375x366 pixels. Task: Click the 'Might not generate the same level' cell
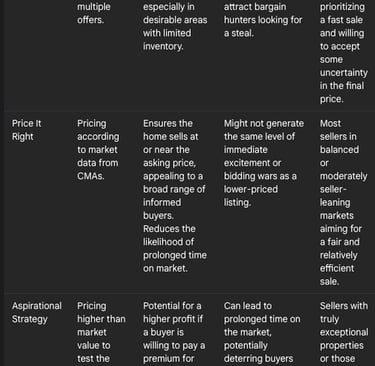[x=264, y=163]
